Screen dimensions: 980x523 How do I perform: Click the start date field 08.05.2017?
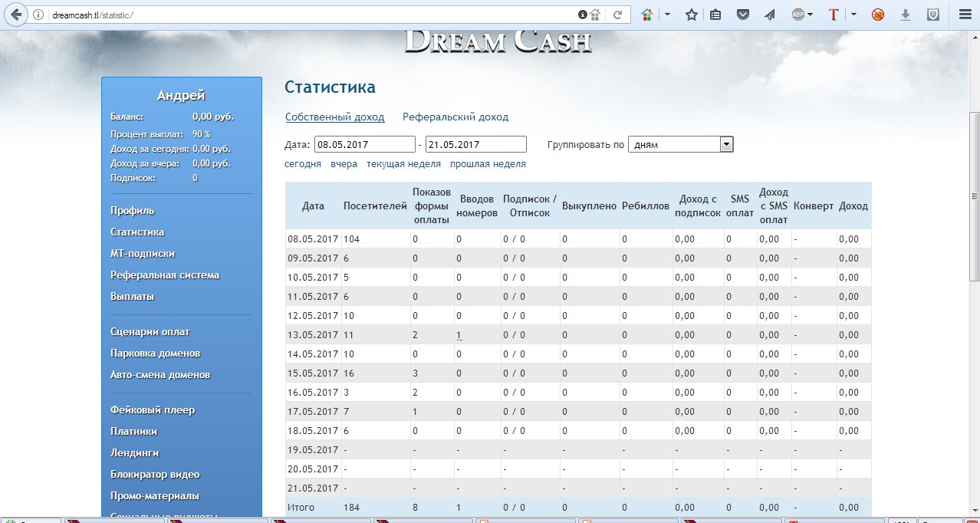click(363, 144)
